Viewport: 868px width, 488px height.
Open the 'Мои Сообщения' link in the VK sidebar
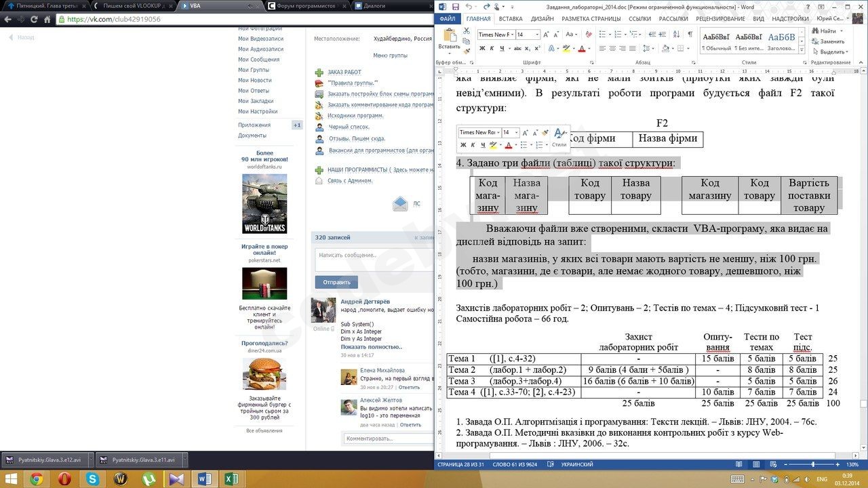[258, 60]
